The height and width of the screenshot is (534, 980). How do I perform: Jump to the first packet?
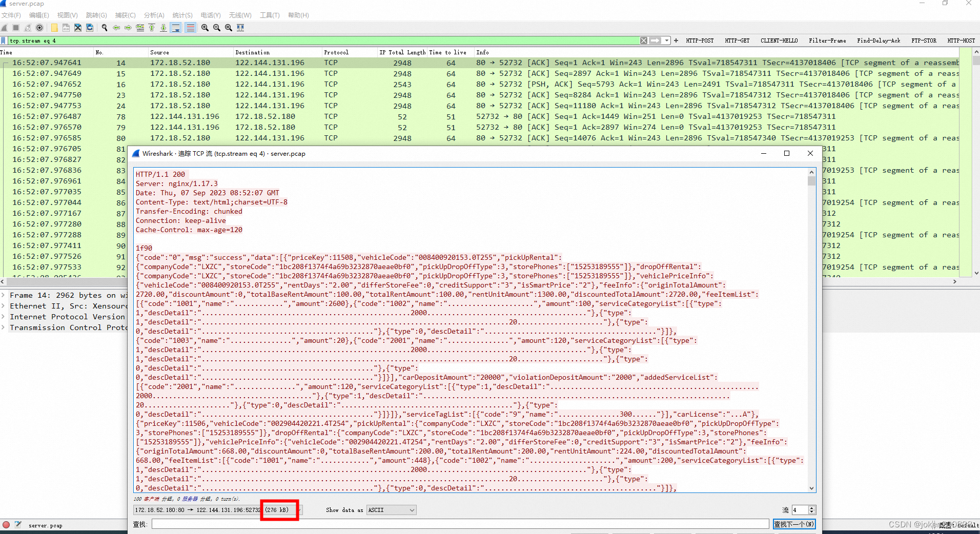point(152,28)
